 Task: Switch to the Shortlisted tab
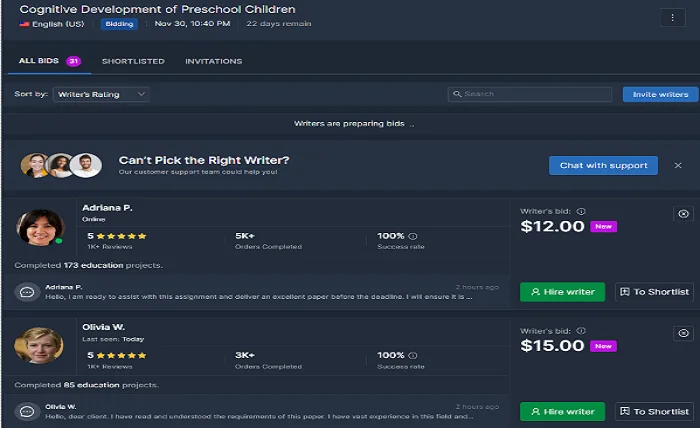click(133, 61)
